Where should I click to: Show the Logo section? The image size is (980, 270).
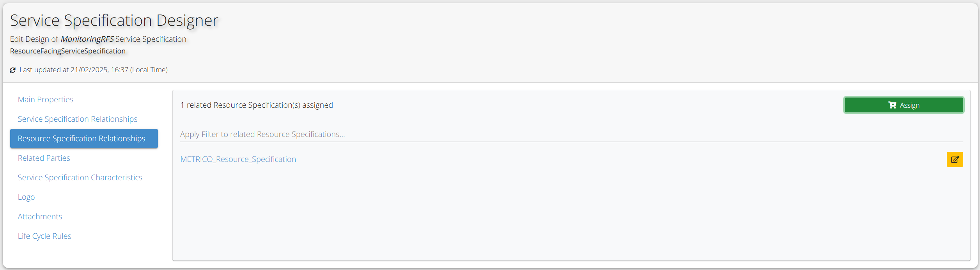coord(27,197)
